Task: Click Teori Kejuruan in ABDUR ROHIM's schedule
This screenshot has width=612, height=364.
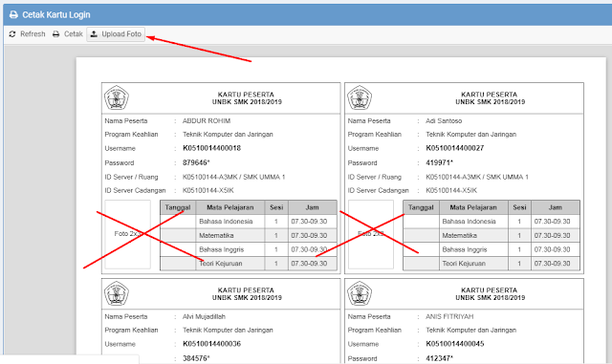Action: click(221, 264)
